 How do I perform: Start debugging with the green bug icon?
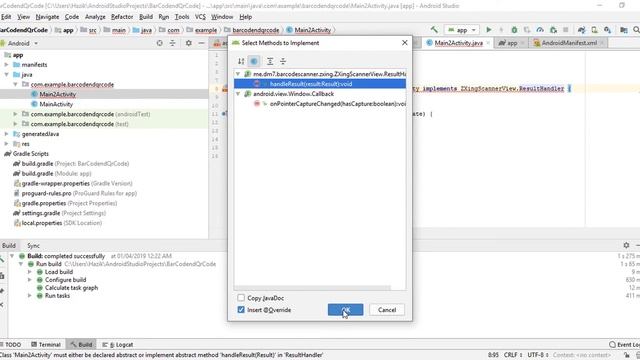(x=514, y=30)
